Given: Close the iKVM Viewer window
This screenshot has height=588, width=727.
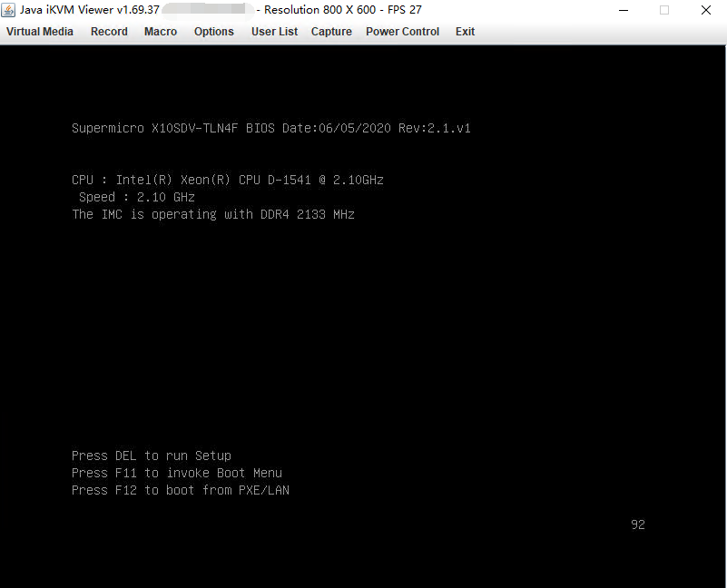Looking at the screenshot, I should point(706,10).
